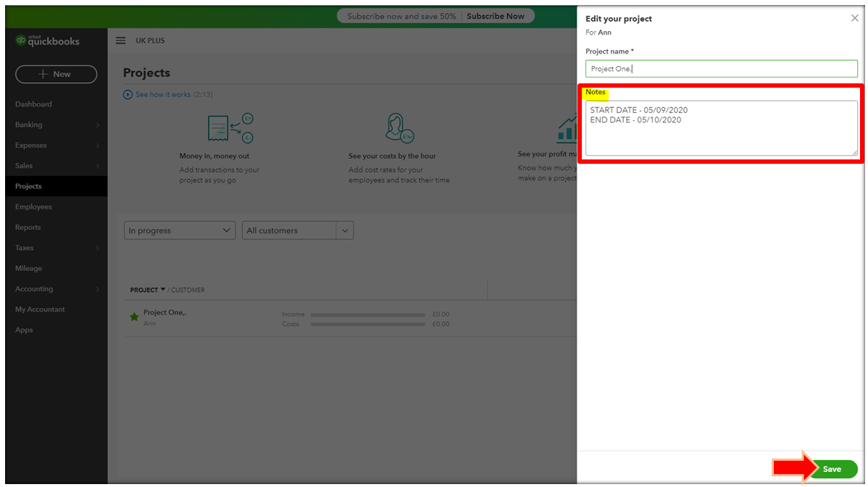Go to the Mileage section
This screenshot has width=868, height=487.
[28, 268]
